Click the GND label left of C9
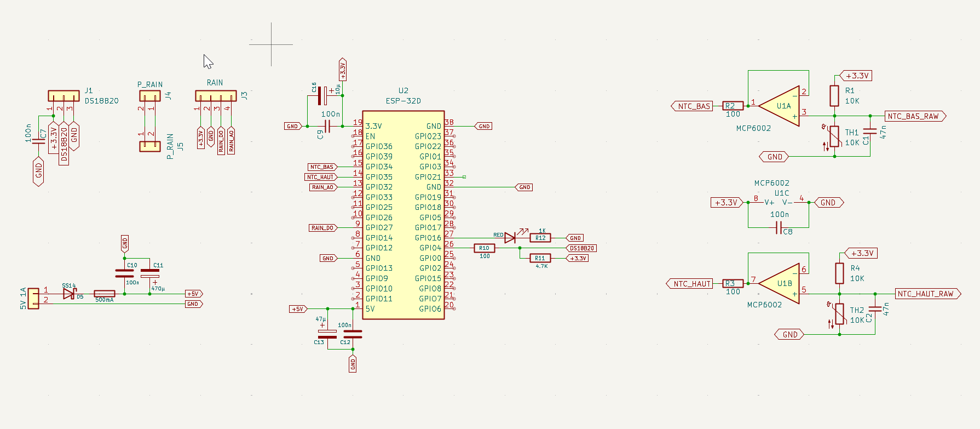The width and height of the screenshot is (980, 429). tap(293, 126)
